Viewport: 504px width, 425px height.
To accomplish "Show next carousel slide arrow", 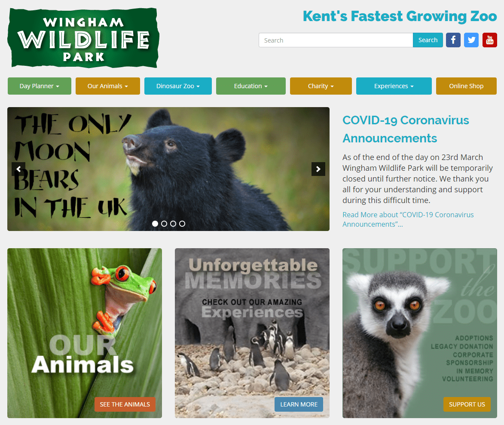I will tap(318, 169).
